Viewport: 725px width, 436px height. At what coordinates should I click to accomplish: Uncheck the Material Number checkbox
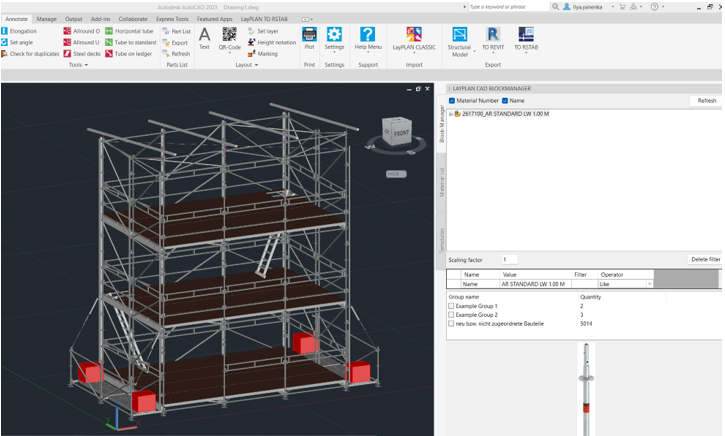[453, 101]
